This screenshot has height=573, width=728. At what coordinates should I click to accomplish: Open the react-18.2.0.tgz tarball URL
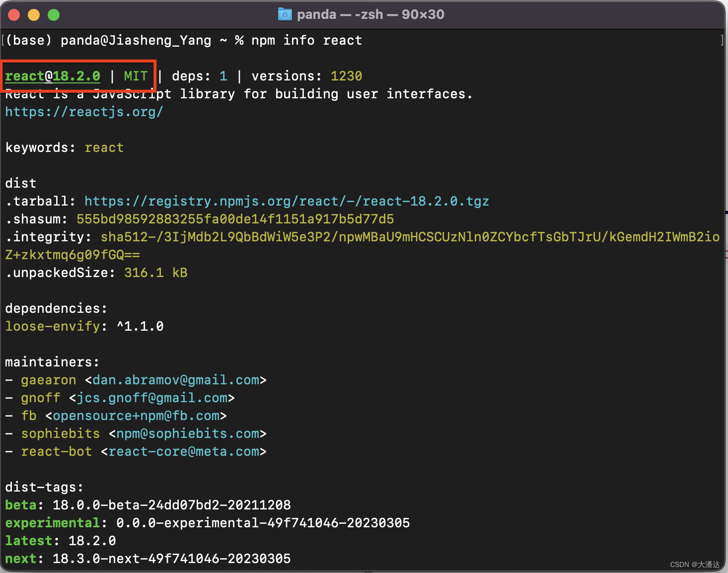tap(287, 201)
